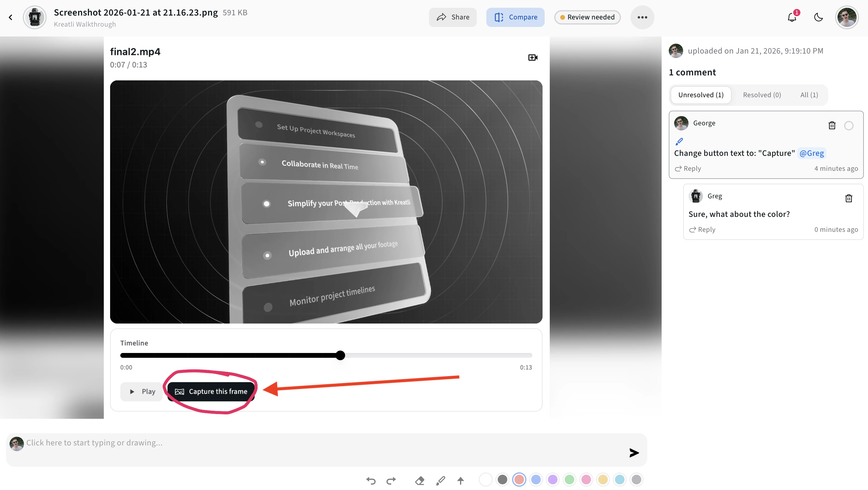Click the Share button
This screenshot has width=868, height=490.
point(453,17)
